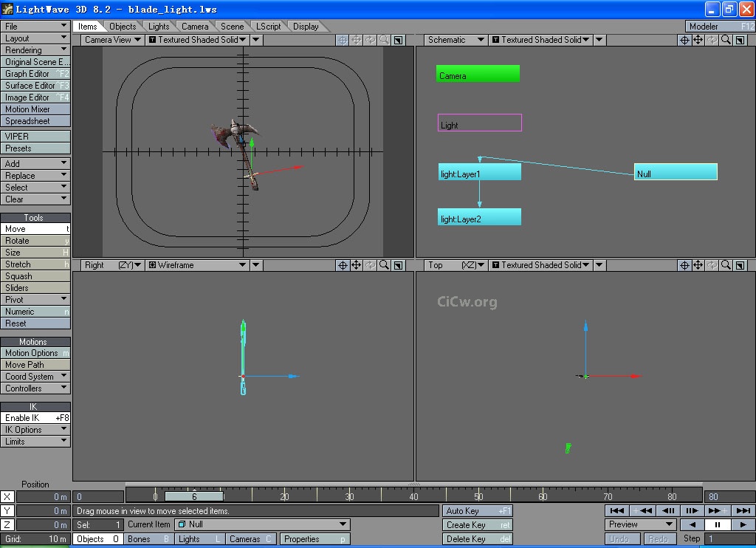Launch the VIPER preview
Viewport: 756px width, 548px height.
35,137
